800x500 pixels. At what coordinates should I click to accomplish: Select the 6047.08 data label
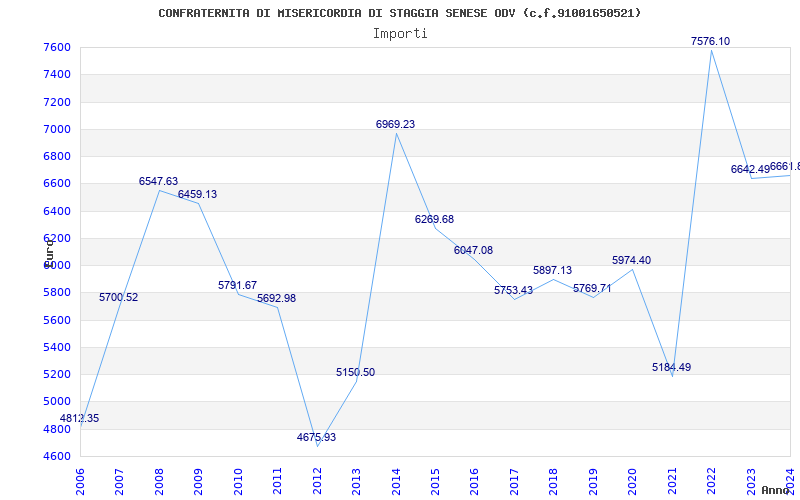pos(473,250)
